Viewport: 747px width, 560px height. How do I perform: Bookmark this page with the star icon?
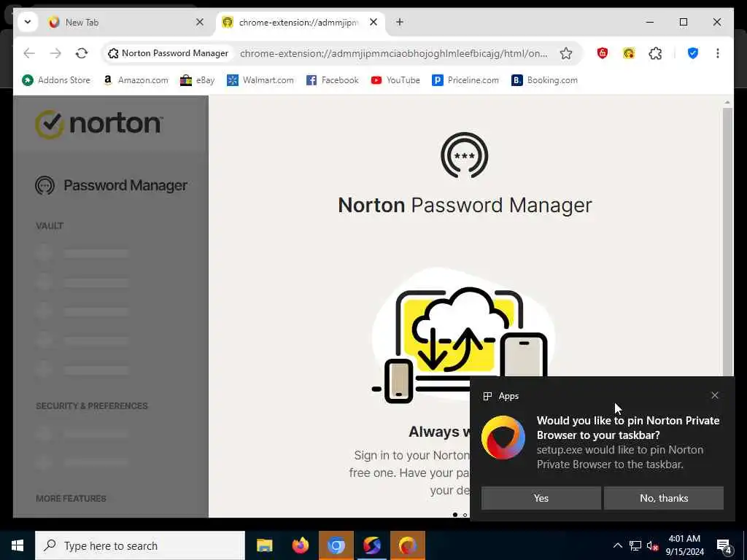566,53
